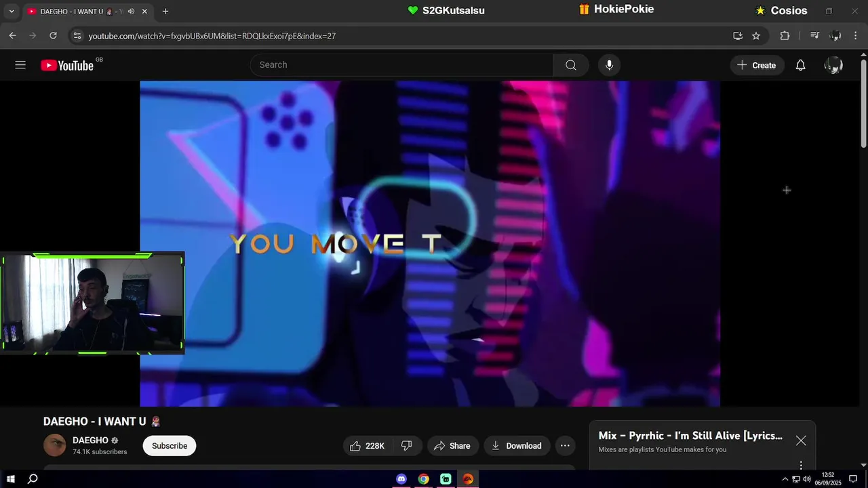
Task: Open volume control in system tray
Action: 807,479
